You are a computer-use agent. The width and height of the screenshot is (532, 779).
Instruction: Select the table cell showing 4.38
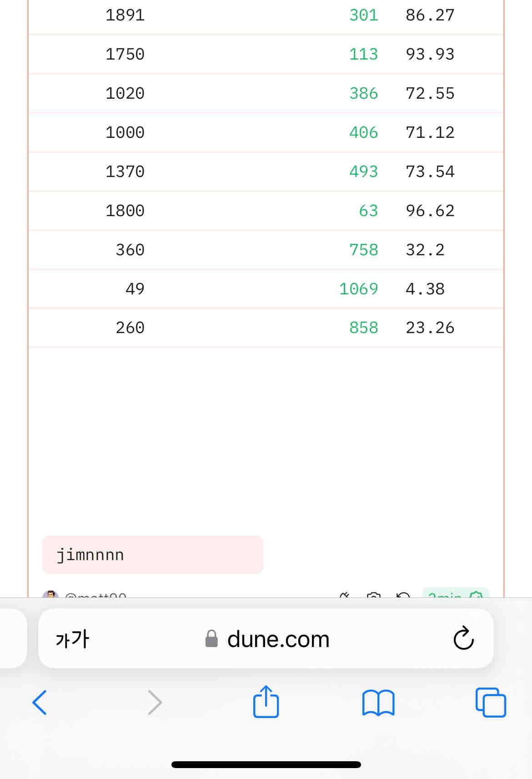(425, 289)
